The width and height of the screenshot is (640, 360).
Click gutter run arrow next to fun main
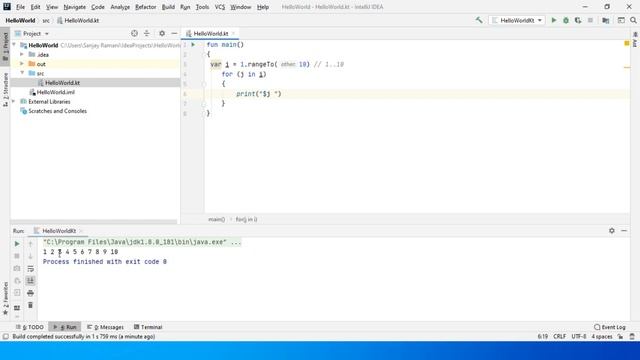pyautogui.click(x=193, y=44)
